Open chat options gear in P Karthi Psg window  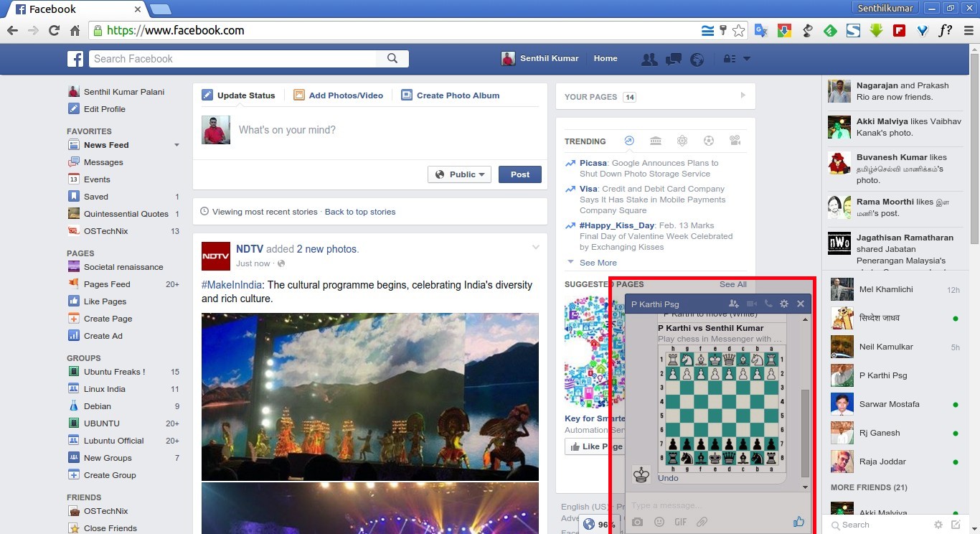coord(784,304)
